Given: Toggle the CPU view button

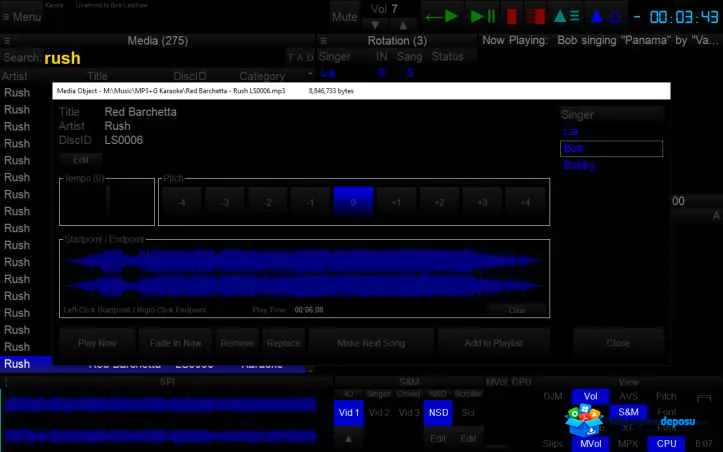Looking at the screenshot, I should click(x=666, y=443).
